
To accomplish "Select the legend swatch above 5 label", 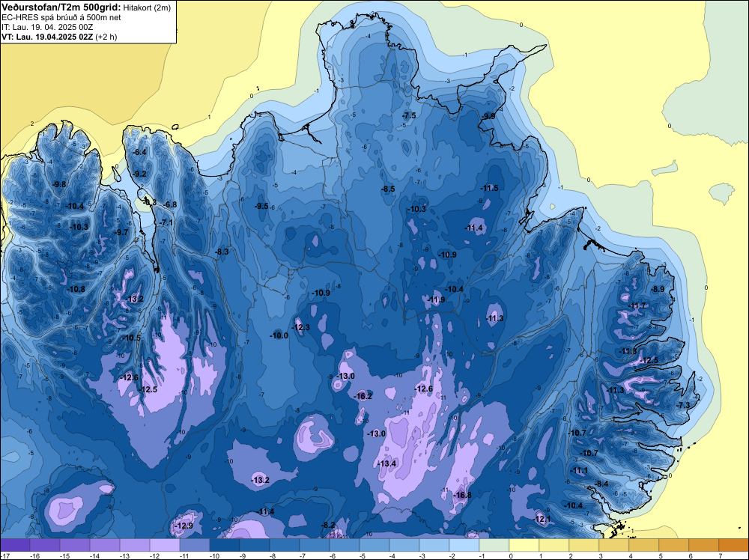I will click(674, 545).
